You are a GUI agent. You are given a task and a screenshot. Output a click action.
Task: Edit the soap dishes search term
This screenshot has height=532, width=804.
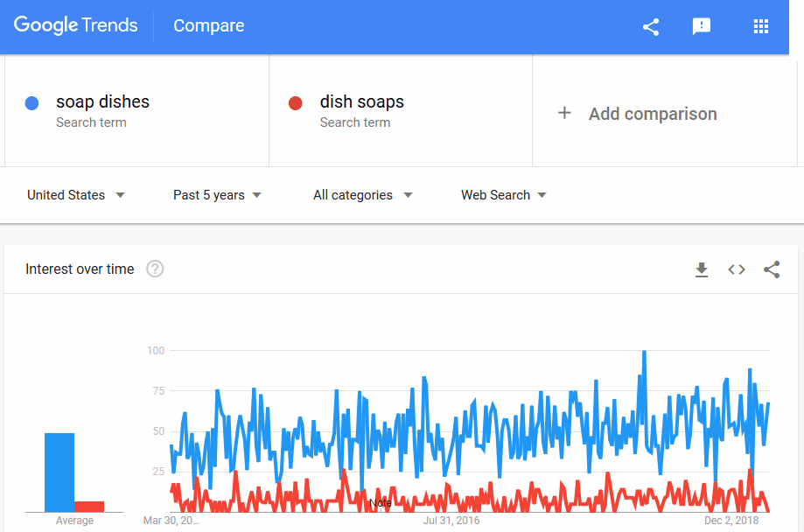[102, 102]
